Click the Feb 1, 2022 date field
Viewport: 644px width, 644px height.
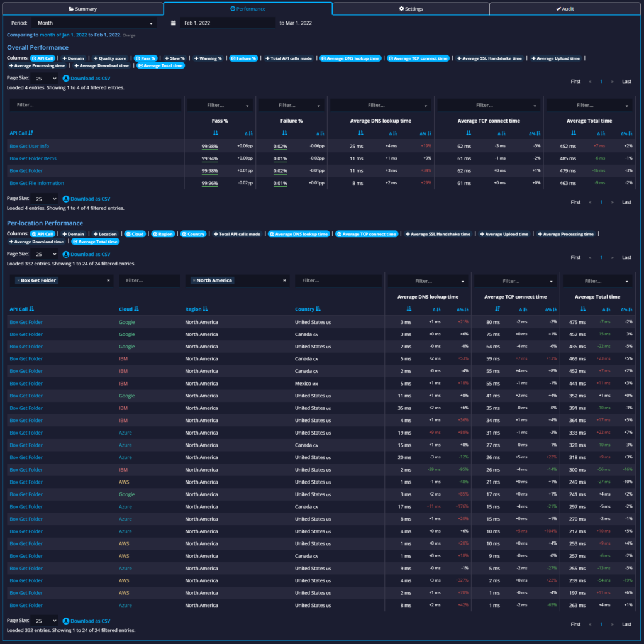pyautogui.click(x=228, y=23)
